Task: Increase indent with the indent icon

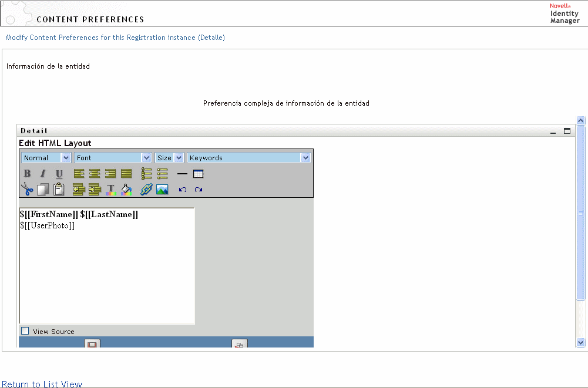Action: [x=95, y=190]
